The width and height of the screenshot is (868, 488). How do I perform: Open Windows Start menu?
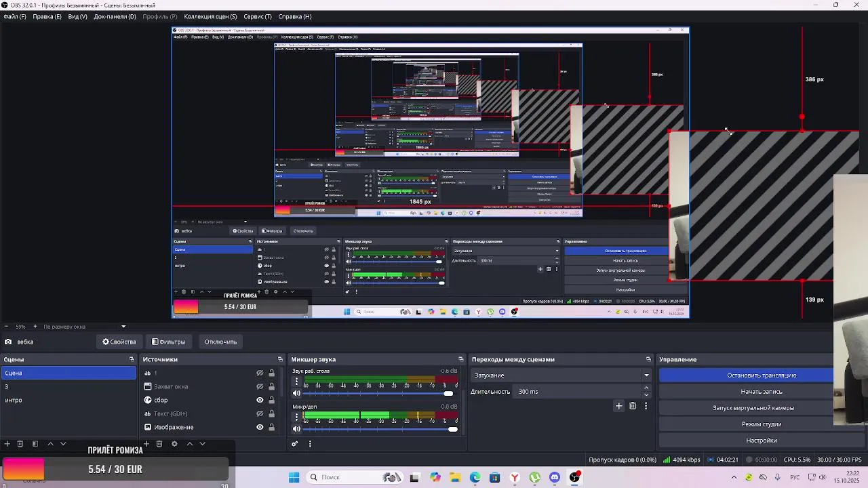(x=294, y=477)
